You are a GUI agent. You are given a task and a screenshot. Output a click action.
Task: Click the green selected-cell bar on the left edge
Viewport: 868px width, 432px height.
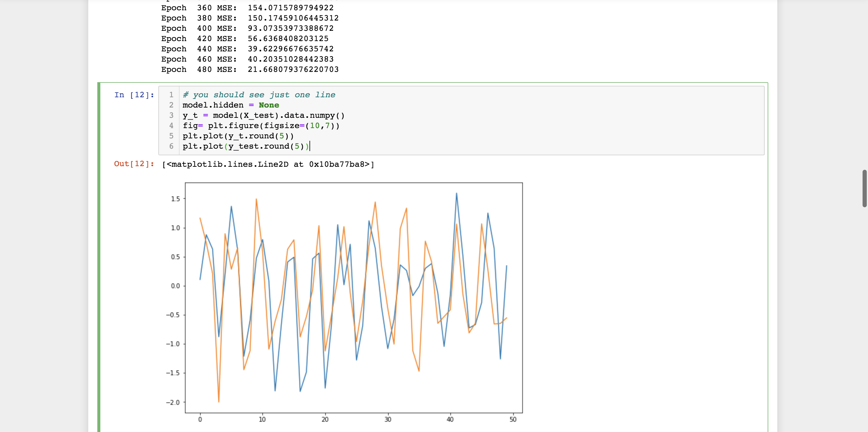99,256
